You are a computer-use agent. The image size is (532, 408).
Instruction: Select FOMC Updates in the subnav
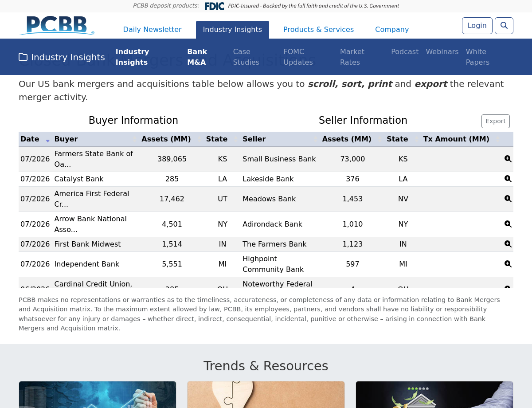coord(298,57)
